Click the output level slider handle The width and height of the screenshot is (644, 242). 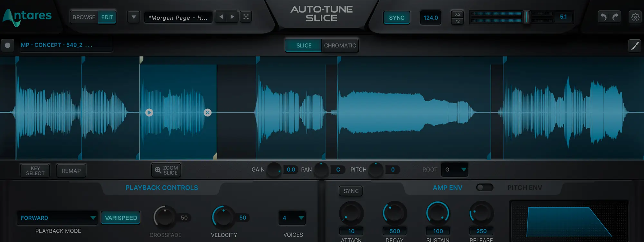(x=526, y=17)
